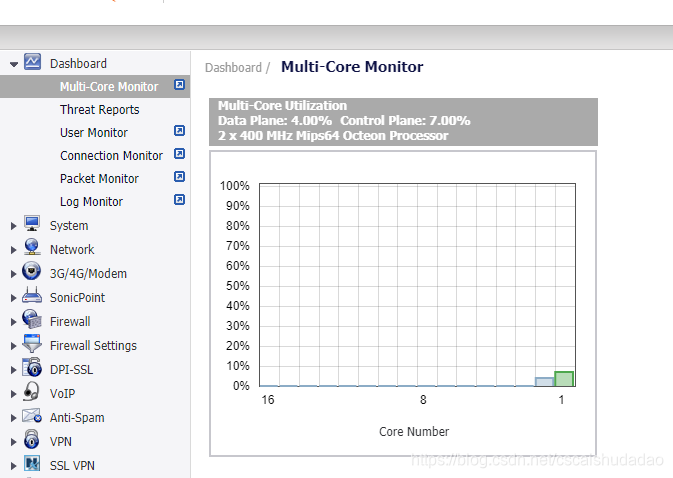Open Connection Monitor pop-out icon
The height and width of the screenshot is (478, 673).
179,154
